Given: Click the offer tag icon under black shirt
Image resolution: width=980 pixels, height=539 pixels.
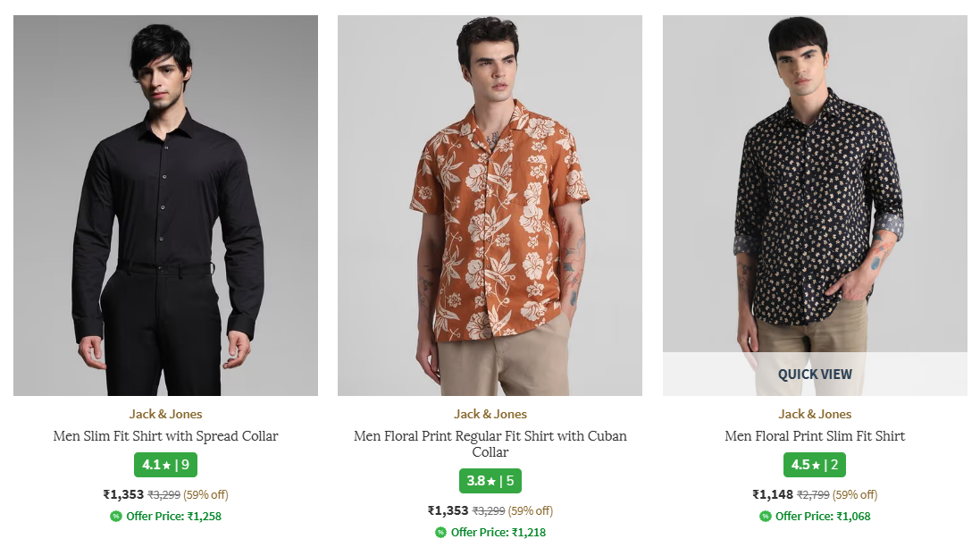Looking at the screenshot, I should coord(115,516).
